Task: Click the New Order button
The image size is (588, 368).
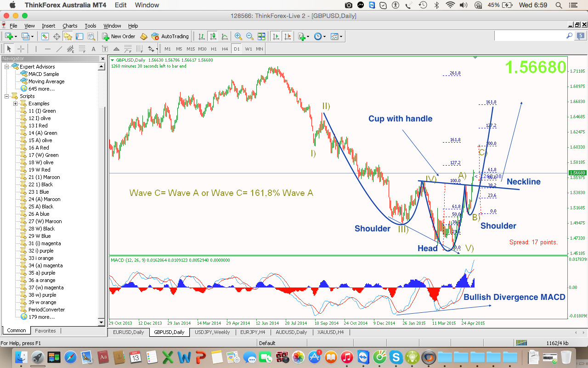Action: [119, 36]
